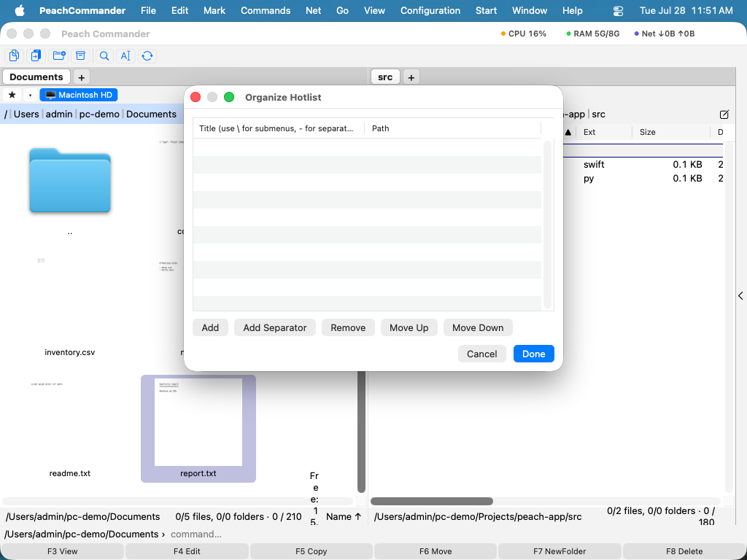Open the Control Center menu bar icon
The width and height of the screenshot is (747, 560).
point(618,10)
